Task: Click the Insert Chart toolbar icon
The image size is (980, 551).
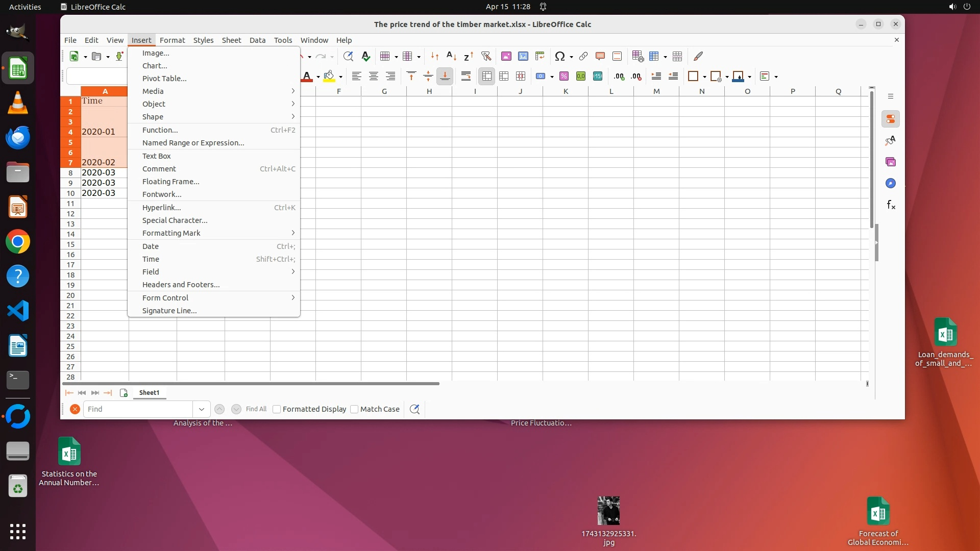Action: (523, 56)
